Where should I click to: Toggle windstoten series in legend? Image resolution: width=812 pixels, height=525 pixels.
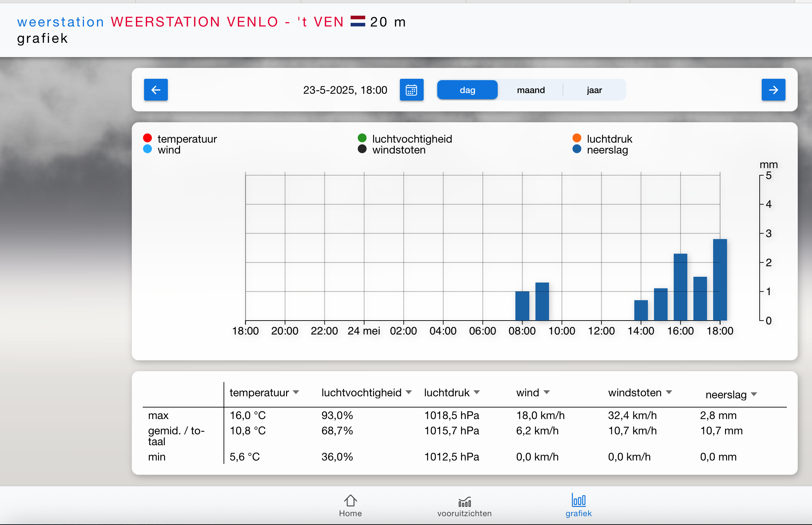398,150
